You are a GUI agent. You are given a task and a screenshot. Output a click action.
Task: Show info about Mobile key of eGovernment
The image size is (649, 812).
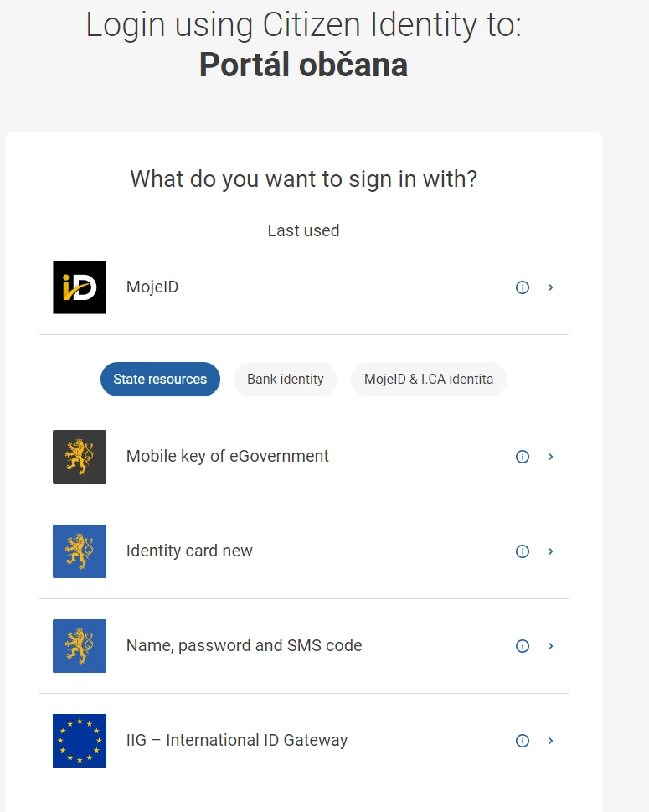coord(523,457)
